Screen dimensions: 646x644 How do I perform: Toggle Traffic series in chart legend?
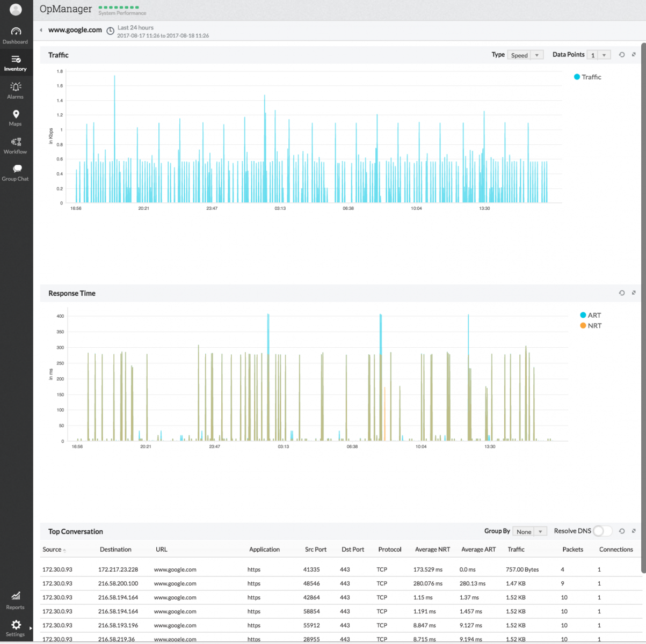[587, 77]
